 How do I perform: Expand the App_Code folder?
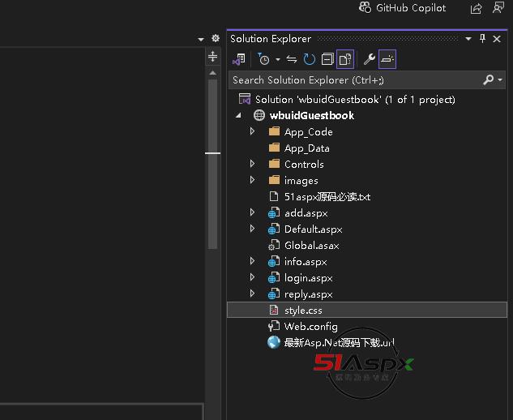pos(252,131)
